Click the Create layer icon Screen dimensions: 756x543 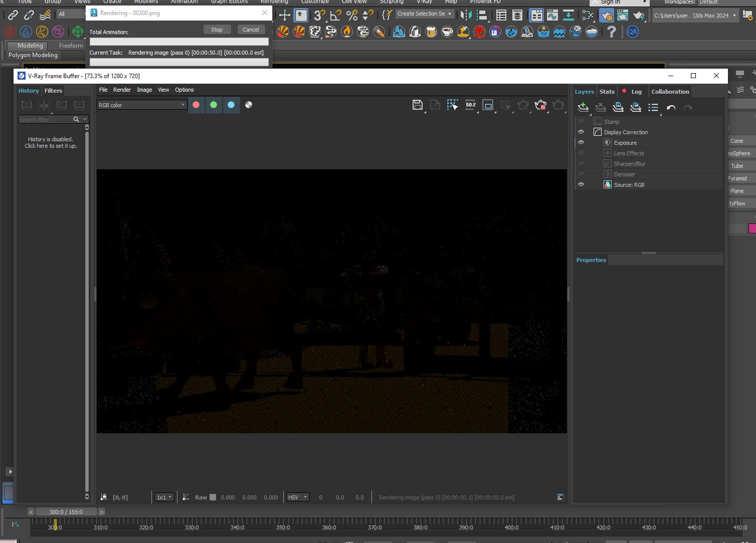tap(583, 107)
